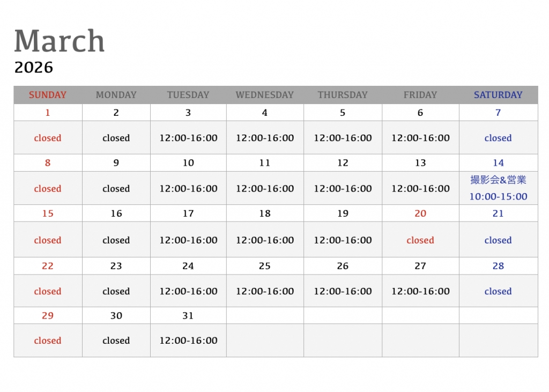
Task: Click the closed label under Saturday 7
Action: click(x=498, y=138)
